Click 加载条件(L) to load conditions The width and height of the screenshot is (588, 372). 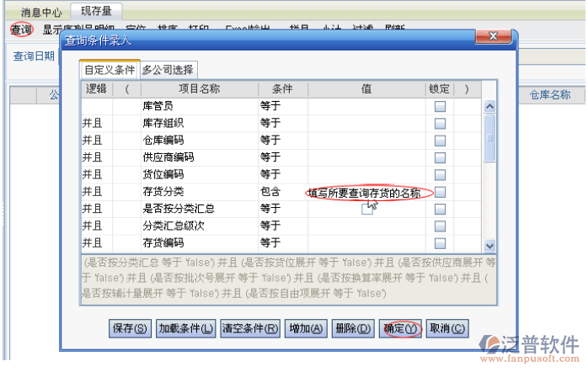pos(186,328)
